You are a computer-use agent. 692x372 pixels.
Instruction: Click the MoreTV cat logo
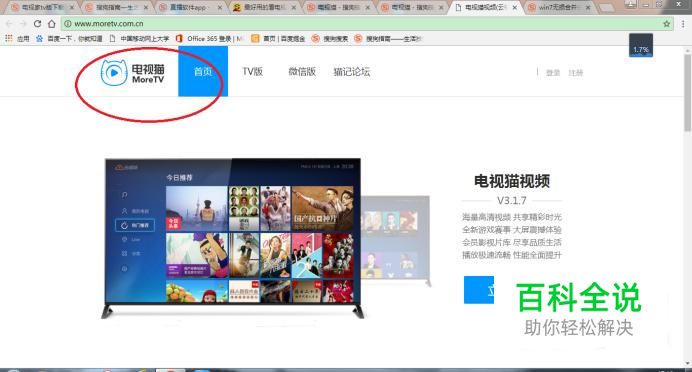tap(132, 73)
